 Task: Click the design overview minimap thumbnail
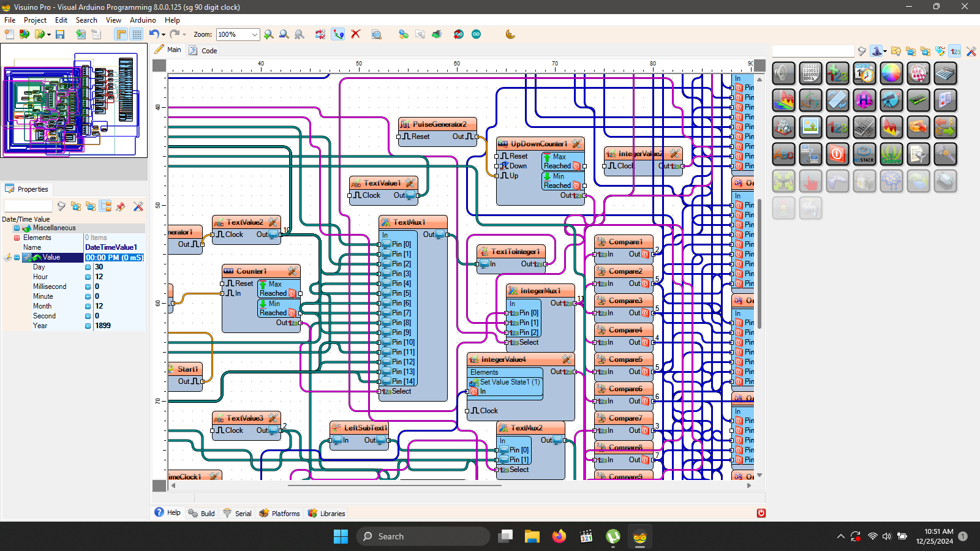(73, 100)
